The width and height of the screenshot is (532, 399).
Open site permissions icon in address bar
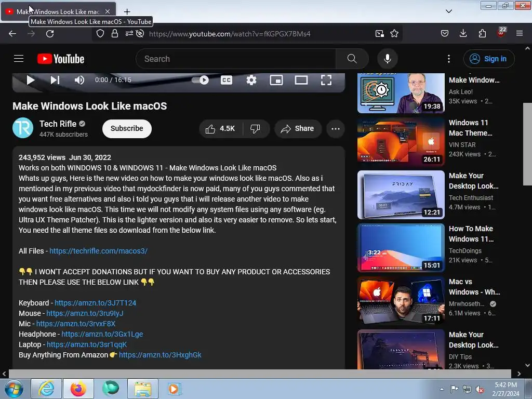129,33
